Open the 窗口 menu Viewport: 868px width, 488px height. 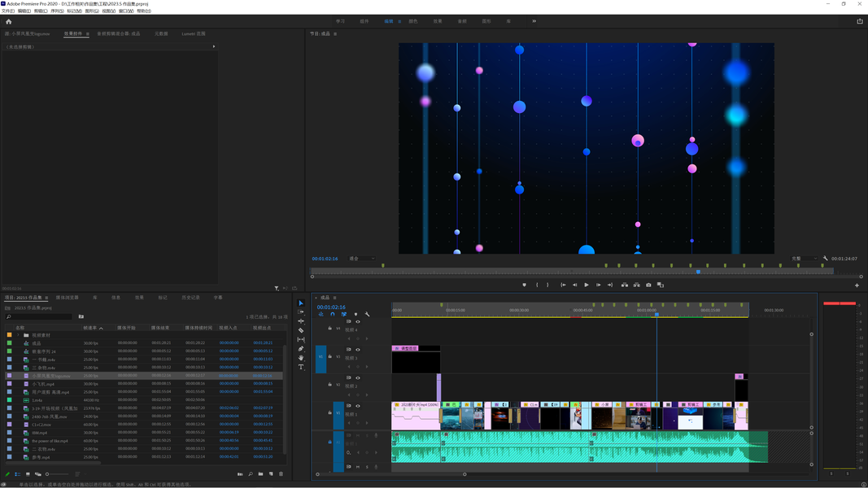pyautogui.click(x=125, y=11)
